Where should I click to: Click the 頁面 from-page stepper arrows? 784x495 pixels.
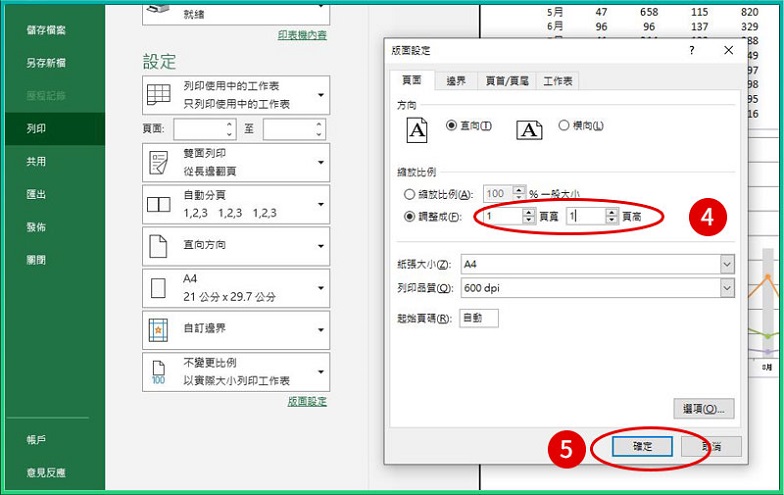click(x=229, y=129)
